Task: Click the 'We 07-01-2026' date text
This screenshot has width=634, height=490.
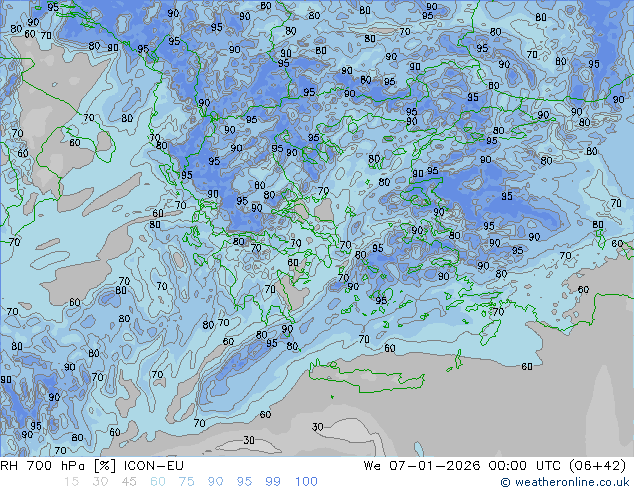Action: tap(422, 466)
